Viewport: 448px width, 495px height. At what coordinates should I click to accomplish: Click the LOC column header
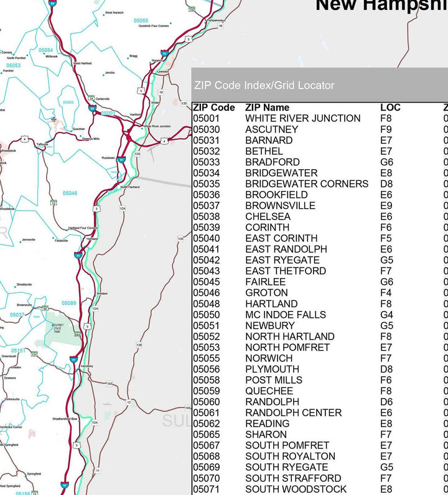pos(390,108)
